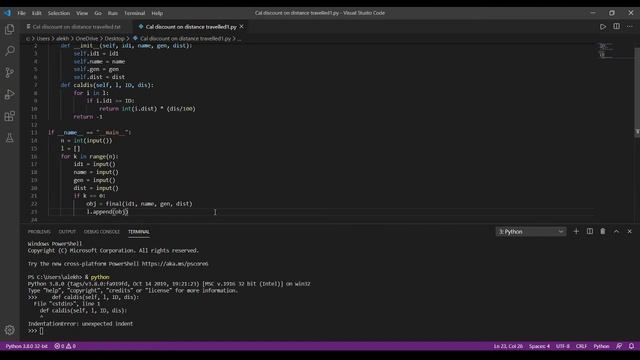Kill terminal with trash icon

click(603, 231)
